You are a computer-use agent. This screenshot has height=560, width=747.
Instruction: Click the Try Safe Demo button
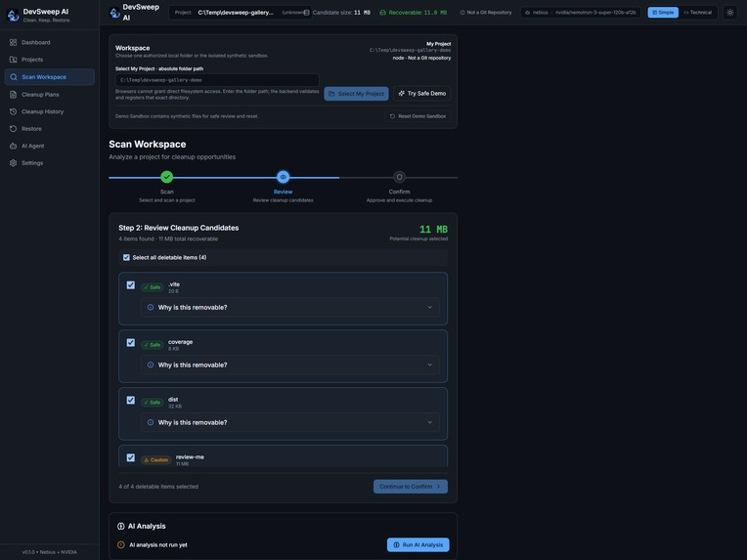422,94
